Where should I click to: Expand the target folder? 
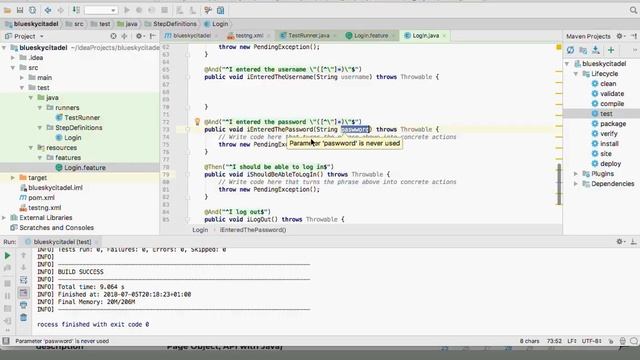13,178
